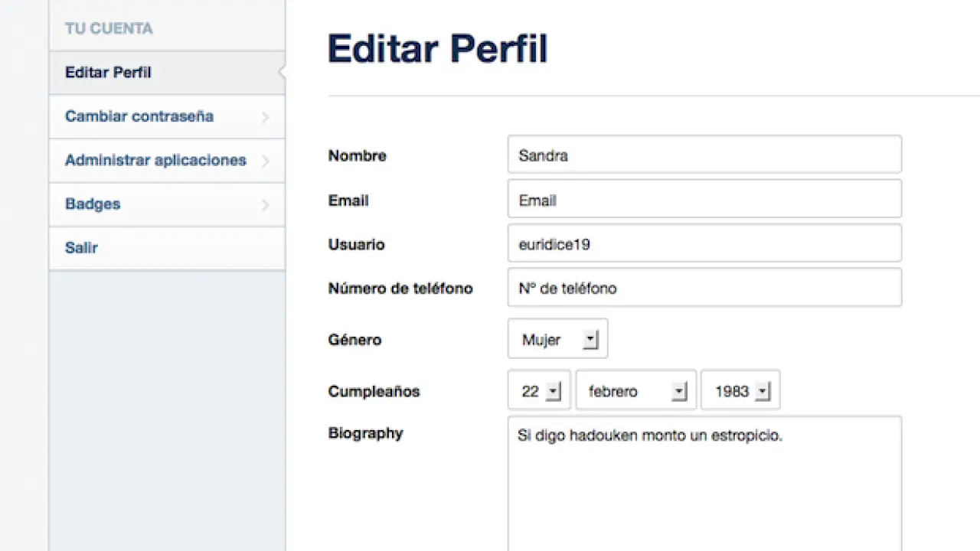Click the chevron arrow beside Badges

266,204
